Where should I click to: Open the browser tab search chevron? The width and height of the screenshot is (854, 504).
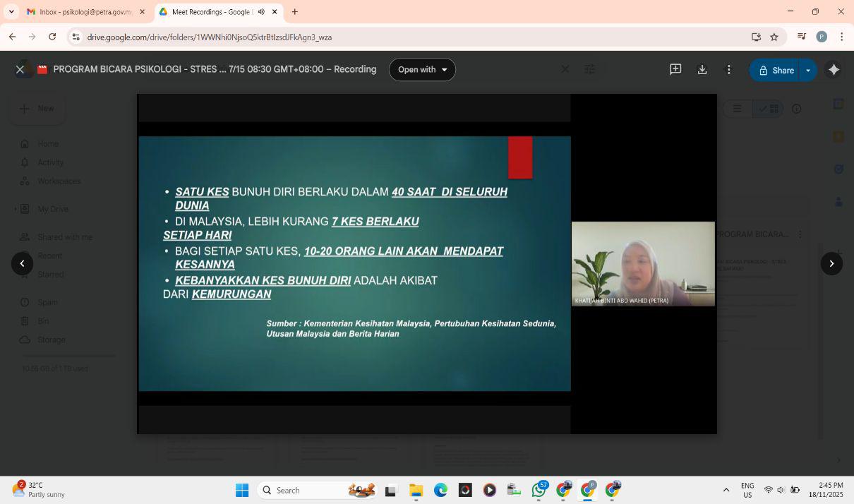coord(11,12)
